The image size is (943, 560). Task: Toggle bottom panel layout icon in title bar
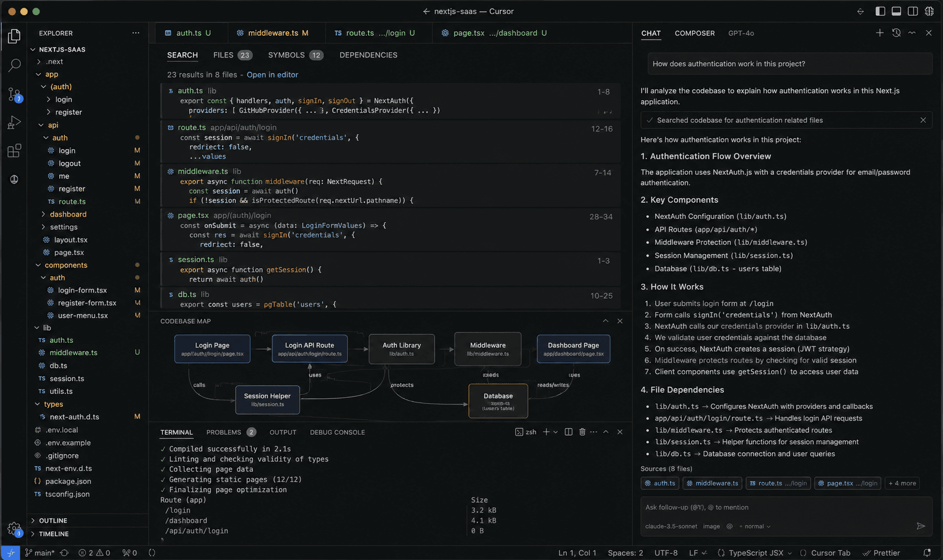click(897, 11)
